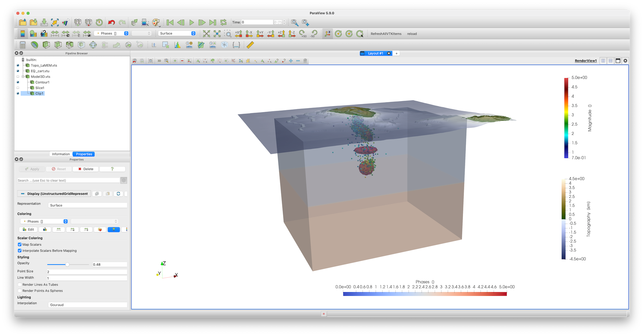The height and width of the screenshot is (336, 644).
Task: Click the Edit color map button
Action: coord(28,229)
